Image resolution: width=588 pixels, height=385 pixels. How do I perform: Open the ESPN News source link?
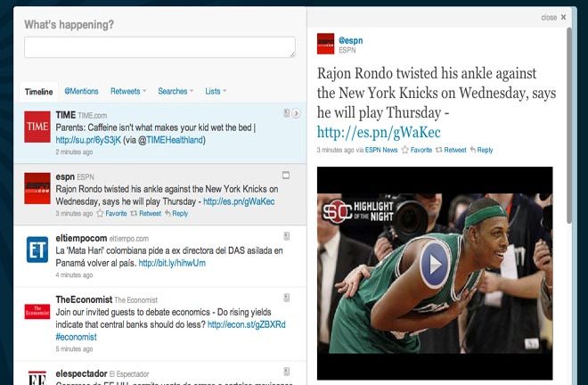[381, 150]
